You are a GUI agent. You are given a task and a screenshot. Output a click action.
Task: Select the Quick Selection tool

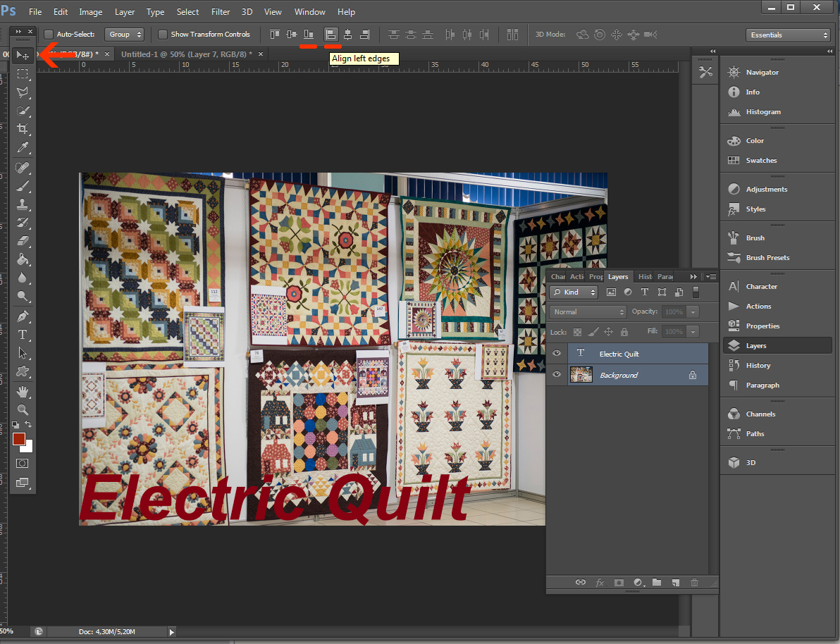pos(23,111)
